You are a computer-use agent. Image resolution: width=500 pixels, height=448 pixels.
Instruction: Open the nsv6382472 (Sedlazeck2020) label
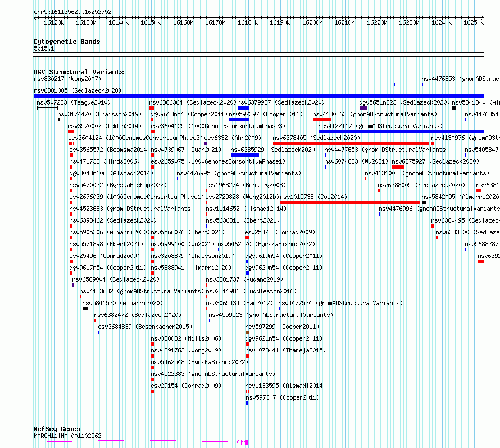point(138,315)
